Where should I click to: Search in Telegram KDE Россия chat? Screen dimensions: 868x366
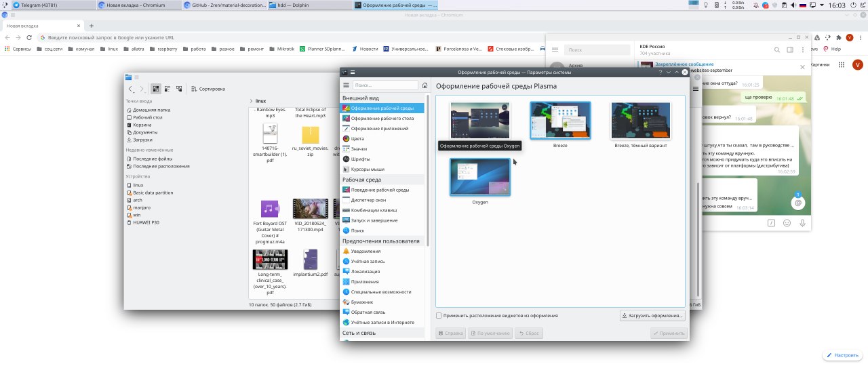tap(778, 49)
